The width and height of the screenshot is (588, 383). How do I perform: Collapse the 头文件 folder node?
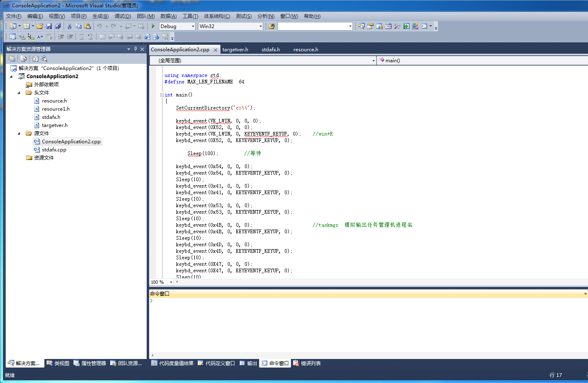pyautogui.click(x=19, y=93)
